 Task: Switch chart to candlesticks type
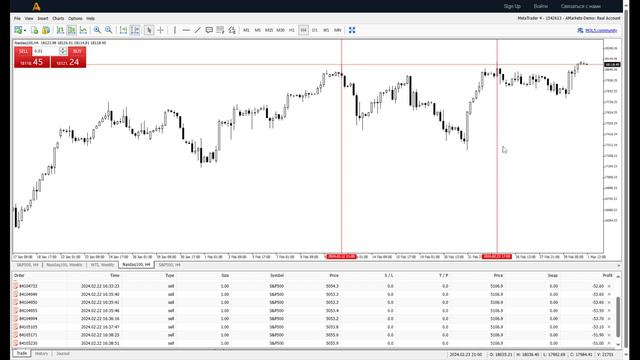pyautogui.click(x=71, y=30)
